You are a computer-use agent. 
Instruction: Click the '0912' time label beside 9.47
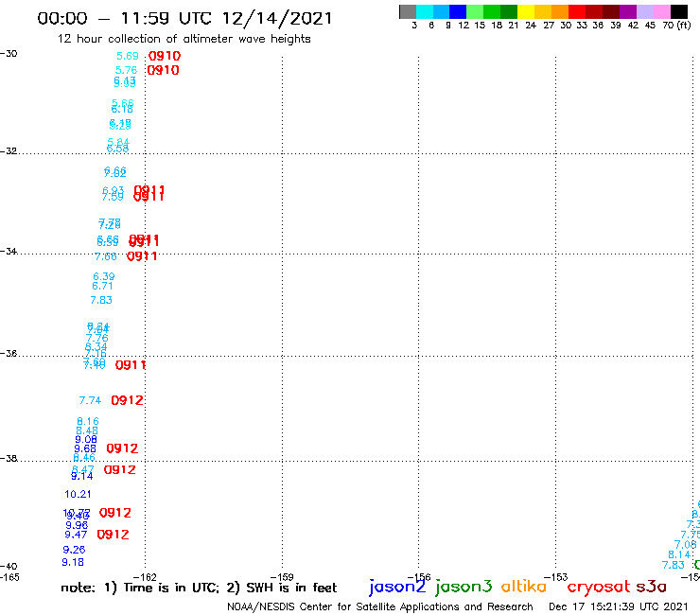(113, 535)
